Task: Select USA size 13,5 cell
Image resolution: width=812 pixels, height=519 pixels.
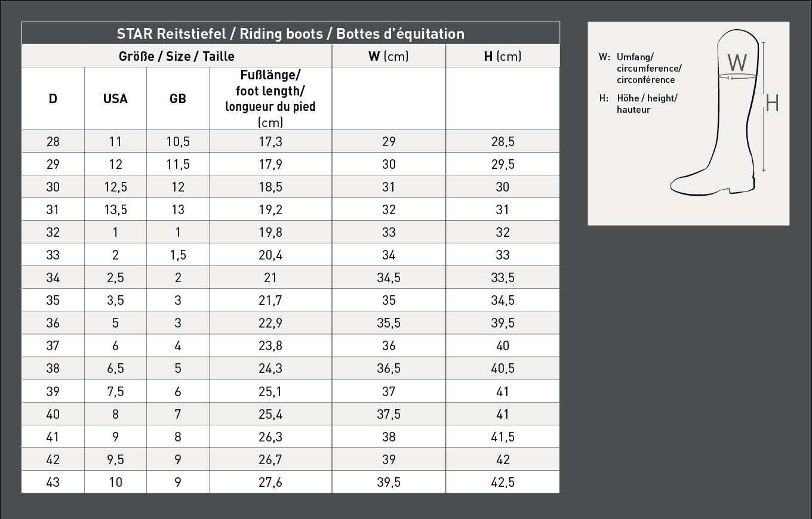Action: tap(115, 209)
